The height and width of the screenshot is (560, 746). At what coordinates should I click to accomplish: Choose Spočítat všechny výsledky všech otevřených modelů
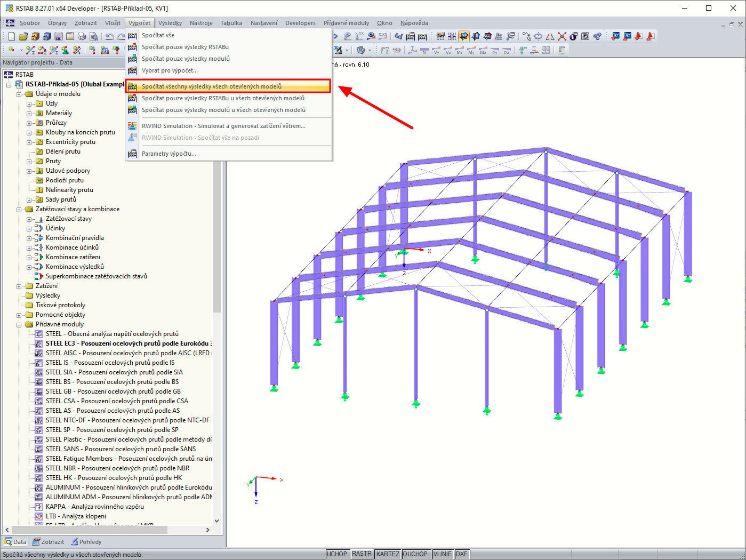229,86
